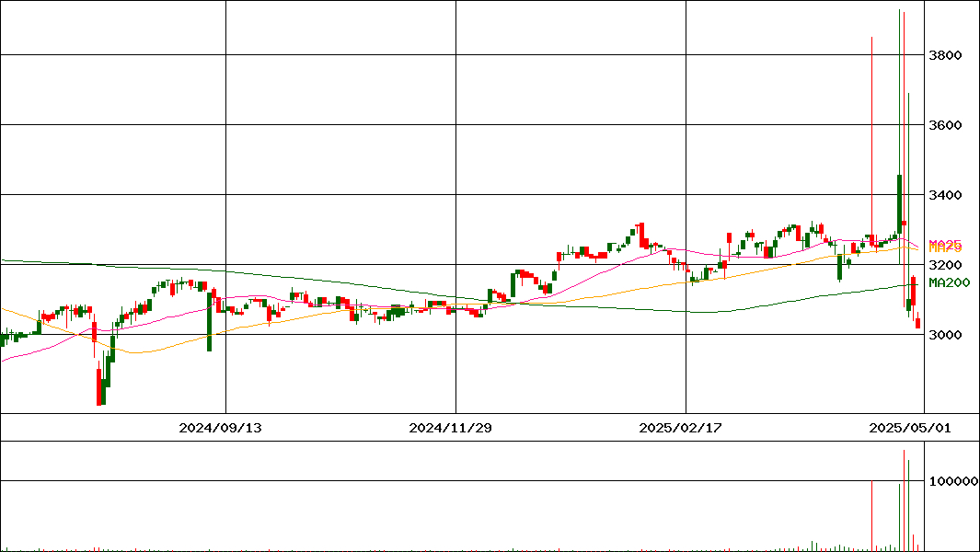Click the 3600 price axis label

(x=945, y=125)
